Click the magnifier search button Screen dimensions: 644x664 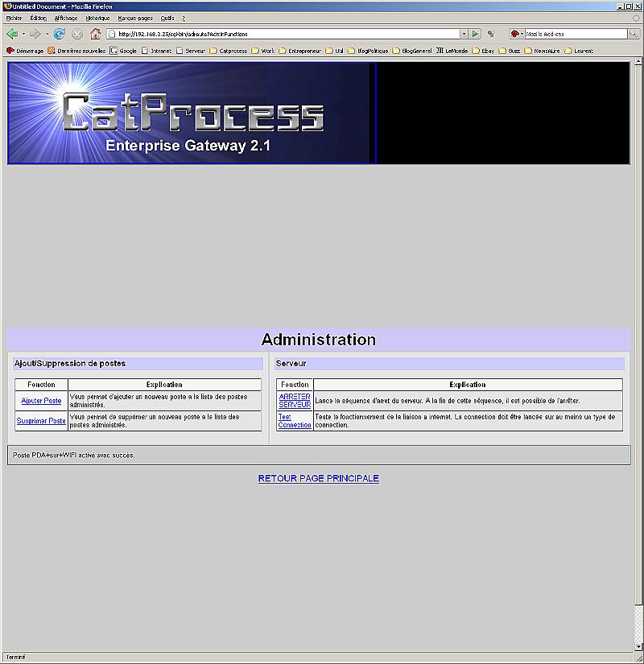(634, 34)
